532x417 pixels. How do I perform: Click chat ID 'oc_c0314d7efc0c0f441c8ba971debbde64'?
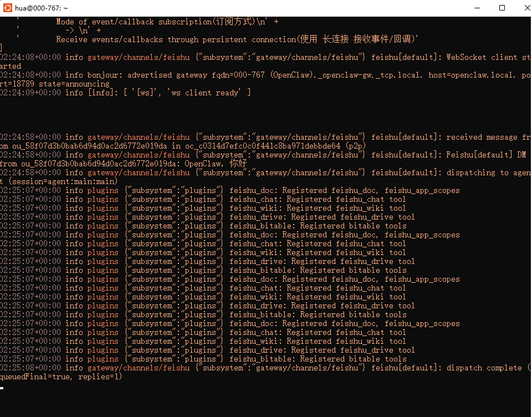point(263,146)
